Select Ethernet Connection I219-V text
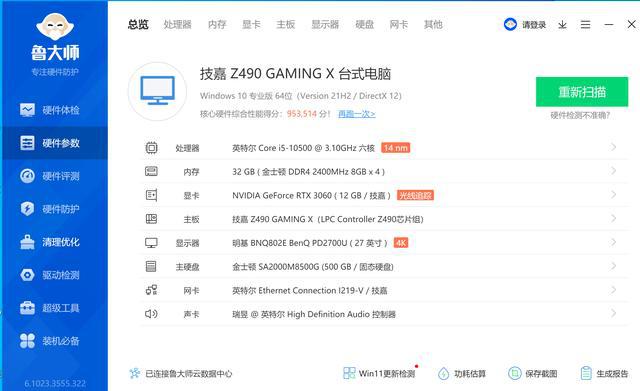This screenshot has height=391, width=640. point(311,291)
